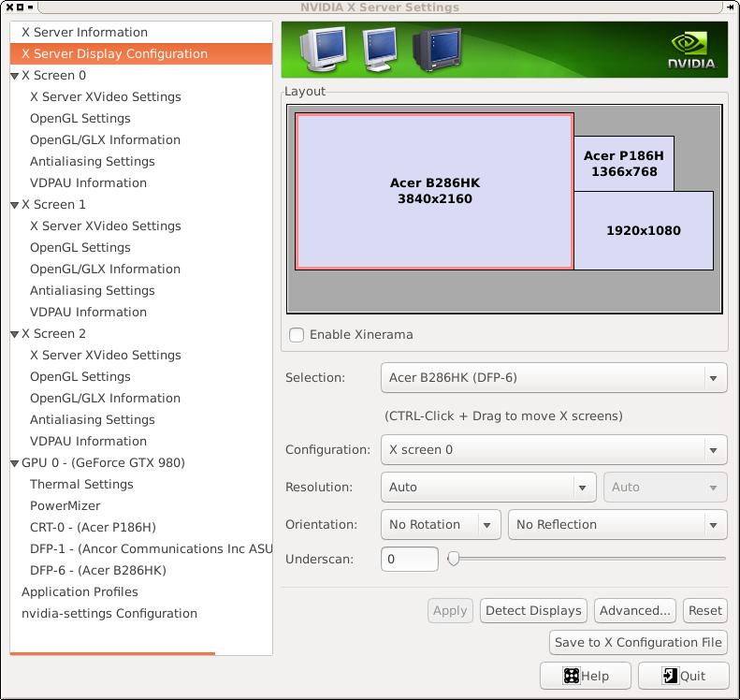Open the No Rotation dropdown
Image resolution: width=740 pixels, height=700 pixels.
point(441,524)
